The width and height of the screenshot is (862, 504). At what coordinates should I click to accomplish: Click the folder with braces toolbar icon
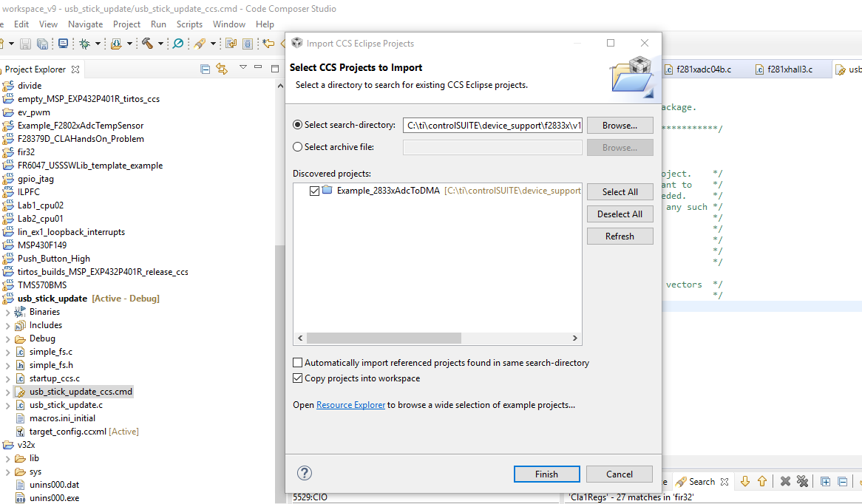click(x=116, y=44)
